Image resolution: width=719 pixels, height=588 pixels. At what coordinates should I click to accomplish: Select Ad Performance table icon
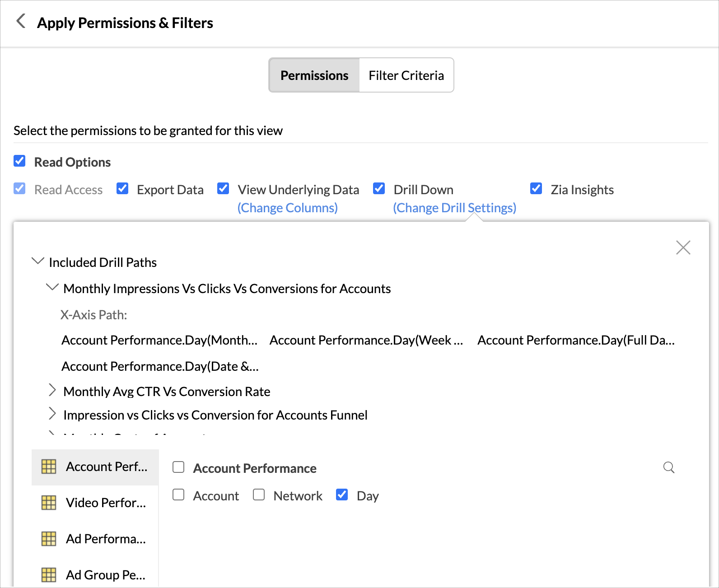tap(49, 539)
